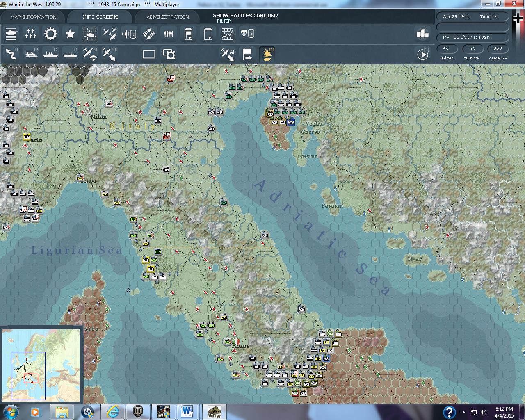Click the empty rectangle view icon
The height and width of the screenshot is (420, 525).
click(x=149, y=54)
